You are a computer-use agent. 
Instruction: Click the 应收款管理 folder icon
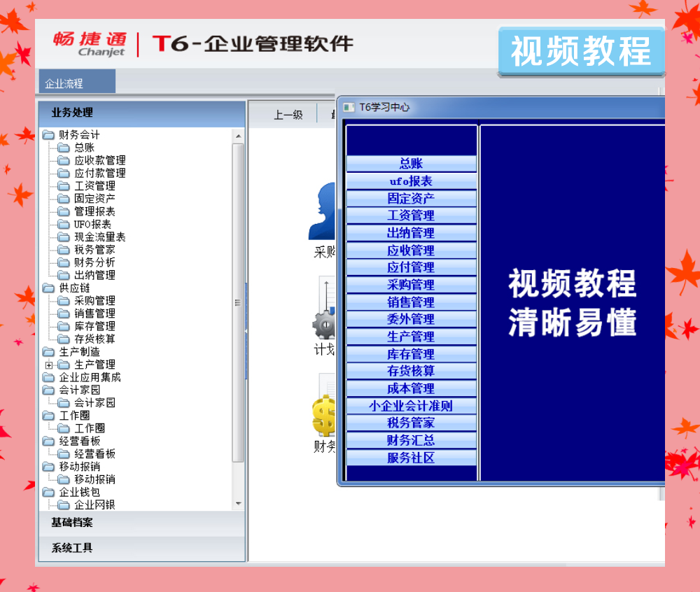(64, 160)
